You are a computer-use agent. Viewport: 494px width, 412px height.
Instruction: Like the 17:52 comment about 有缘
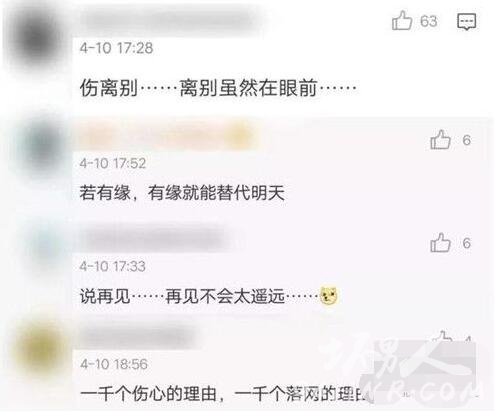440,139
